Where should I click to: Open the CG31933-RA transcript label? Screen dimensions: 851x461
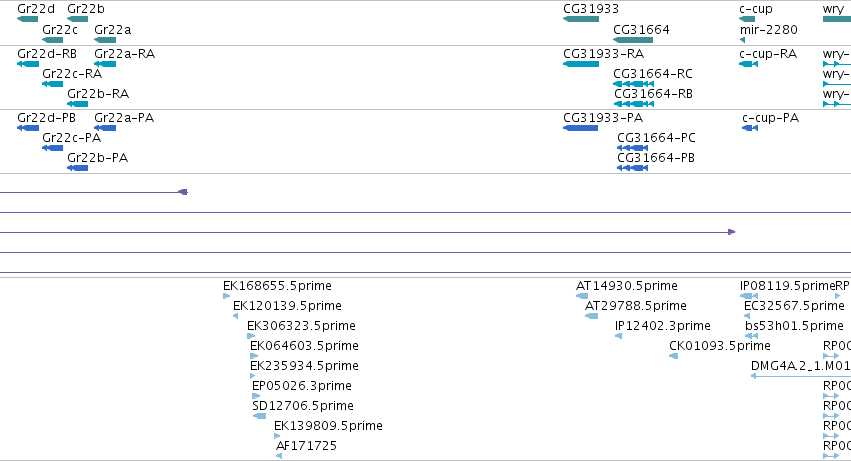(x=604, y=54)
